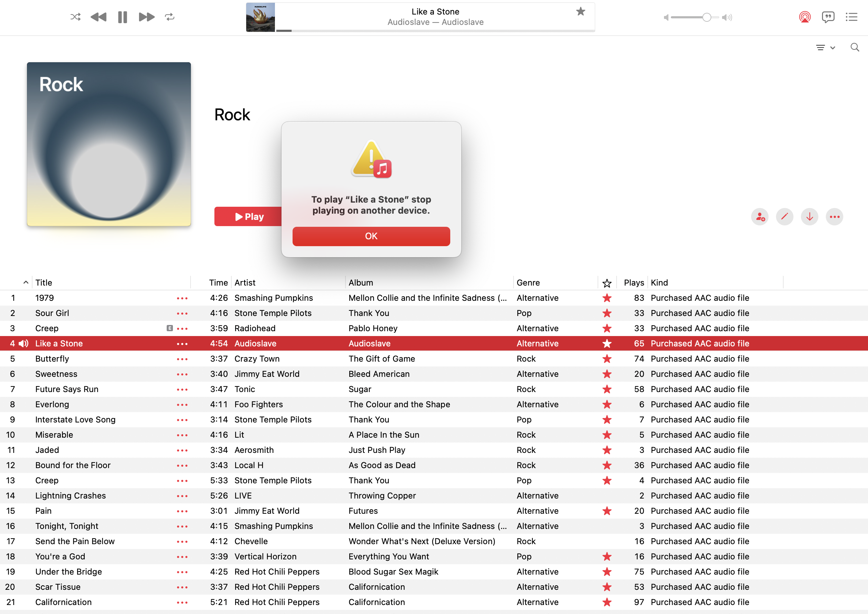
Task: Click artist Lit on Miserable row
Action: point(239,435)
